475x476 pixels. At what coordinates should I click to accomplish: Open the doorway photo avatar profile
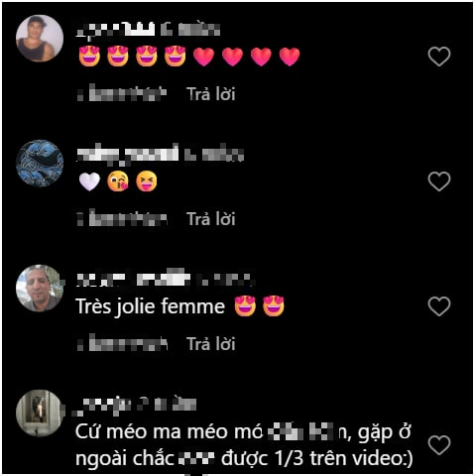coord(40,414)
